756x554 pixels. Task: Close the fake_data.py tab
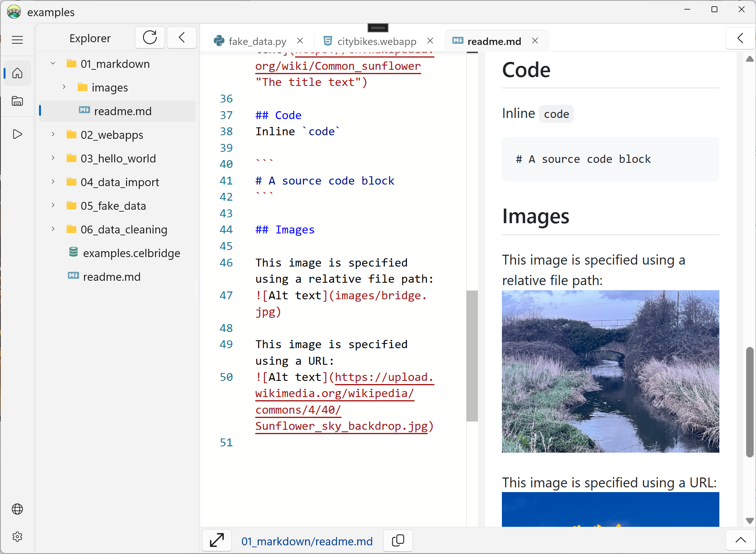pyautogui.click(x=300, y=41)
